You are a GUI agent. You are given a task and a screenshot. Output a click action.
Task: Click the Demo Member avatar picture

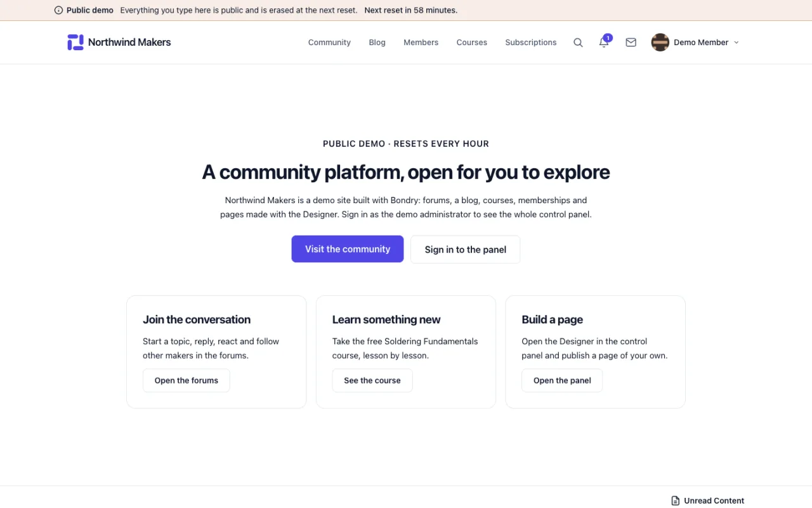coord(660,43)
